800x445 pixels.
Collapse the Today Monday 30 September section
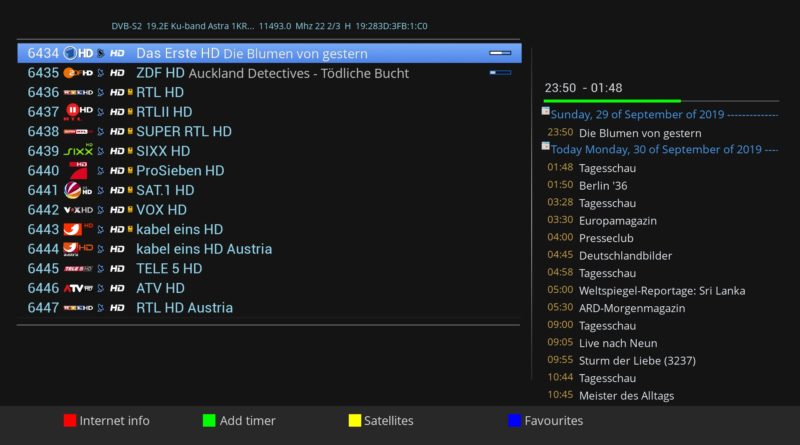545,146
